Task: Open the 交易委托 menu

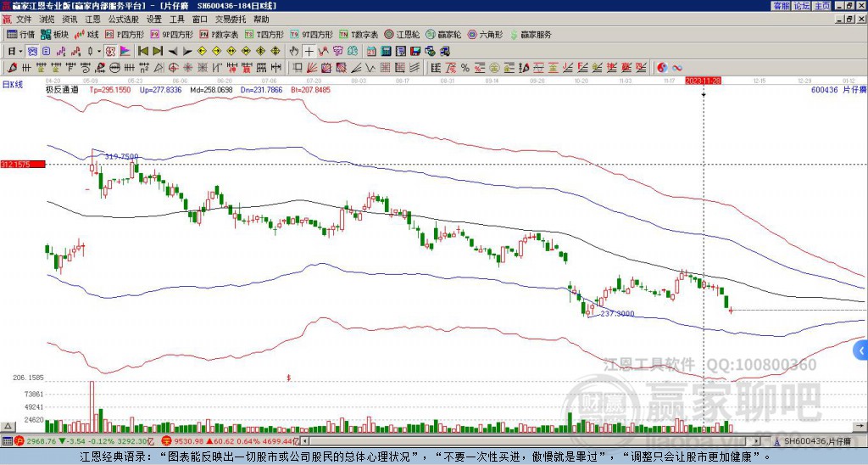Action: pyautogui.click(x=231, y=20)
